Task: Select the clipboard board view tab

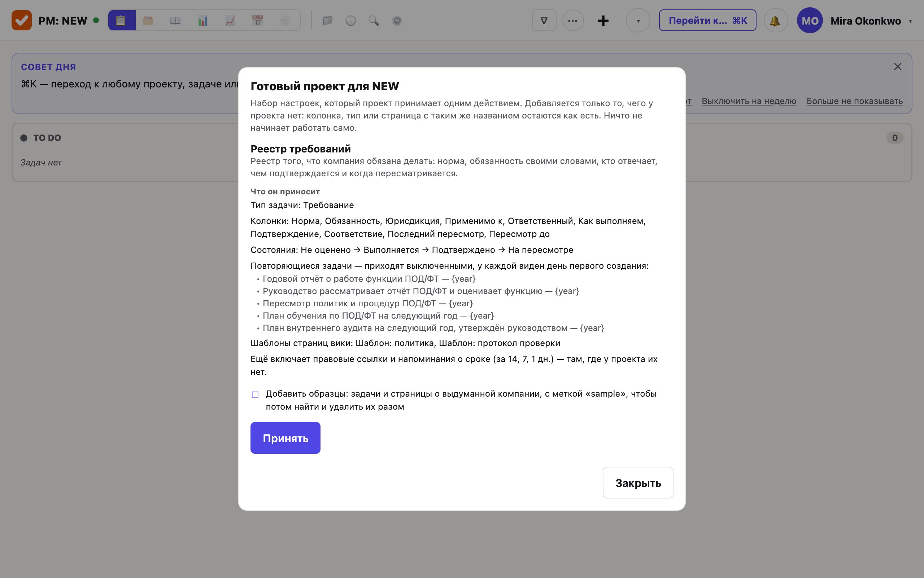Action: coord(121,20)
